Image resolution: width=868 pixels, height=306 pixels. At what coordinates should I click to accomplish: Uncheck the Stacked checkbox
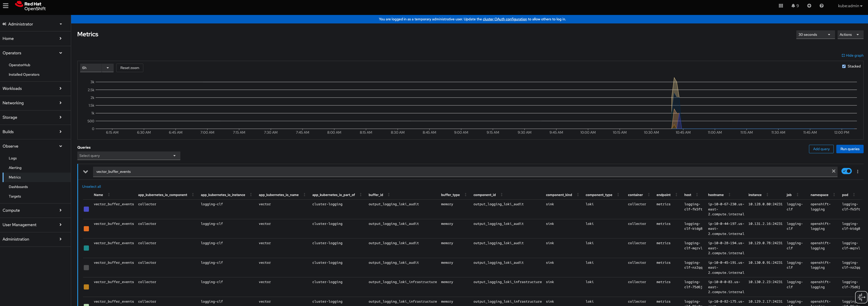click(844, 66)
